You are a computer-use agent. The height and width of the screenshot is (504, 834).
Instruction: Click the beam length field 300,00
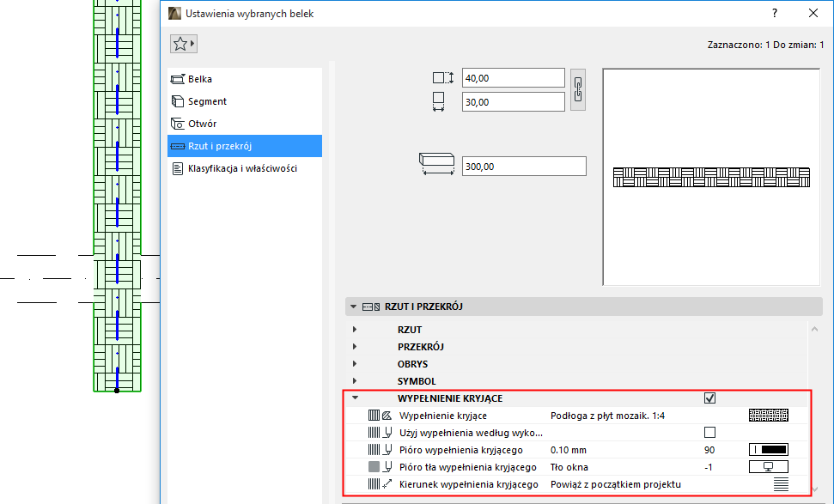coord(524,167)
